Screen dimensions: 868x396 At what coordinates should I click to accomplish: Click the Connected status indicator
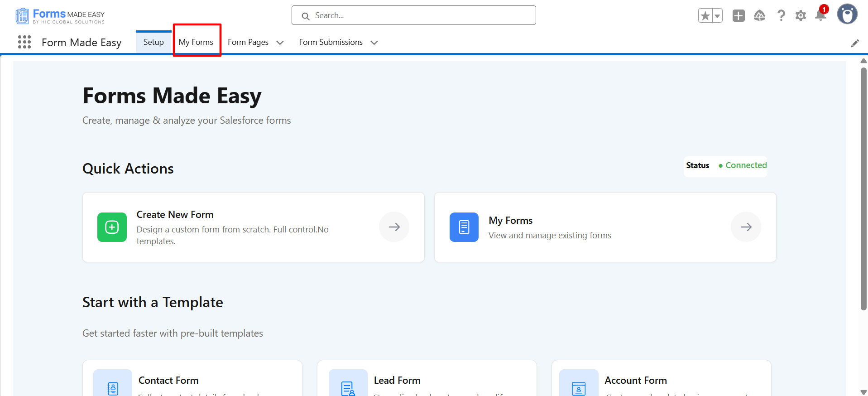point(743,165)
